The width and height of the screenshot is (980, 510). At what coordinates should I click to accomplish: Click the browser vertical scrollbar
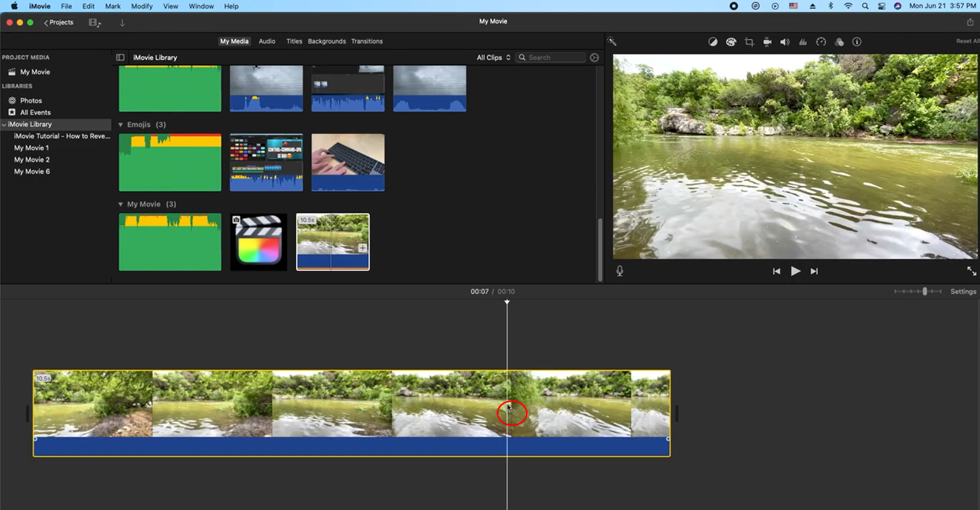coord(599,250)
